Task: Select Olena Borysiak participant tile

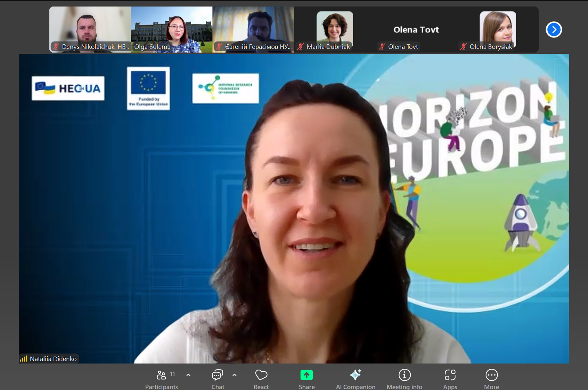Action: pyautogui.click(x=498, y=29)
